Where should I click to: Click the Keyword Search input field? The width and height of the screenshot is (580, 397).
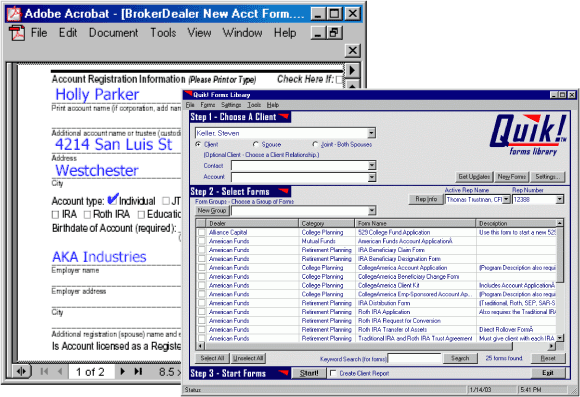click(414, 359)
